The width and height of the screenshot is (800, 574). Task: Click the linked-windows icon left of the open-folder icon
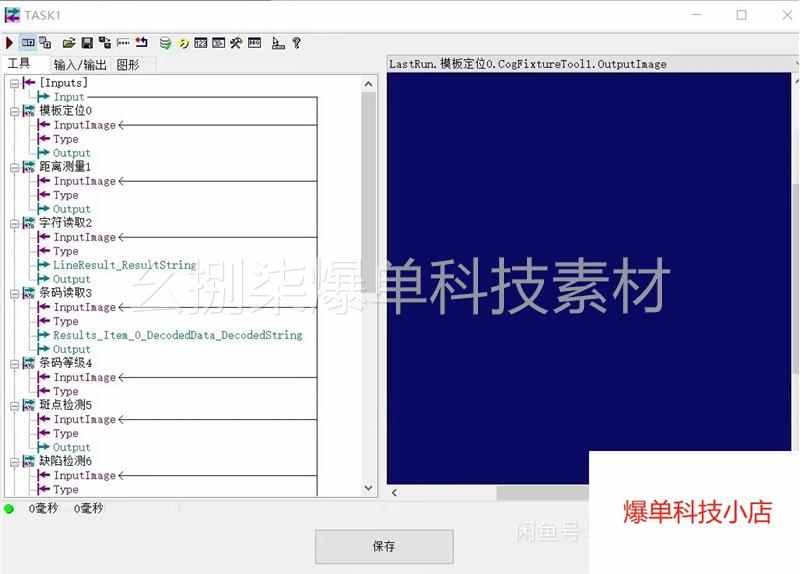tap(45, 43)
